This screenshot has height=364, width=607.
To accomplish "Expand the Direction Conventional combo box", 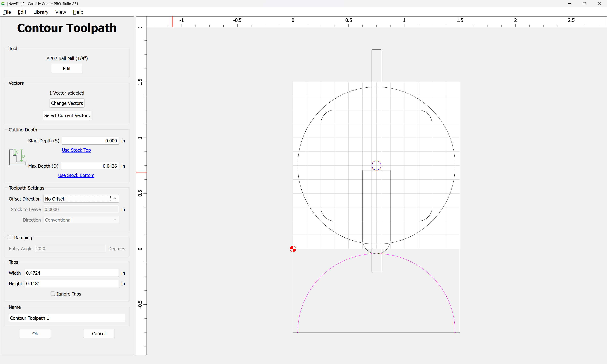I will coord(81,220).
